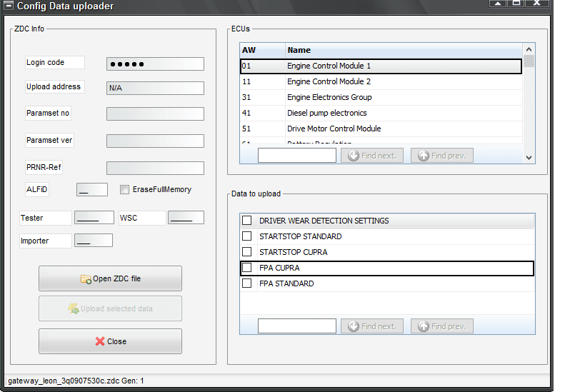Click the Open ZDC file button

pyautogui.click(x=110, y=278)
